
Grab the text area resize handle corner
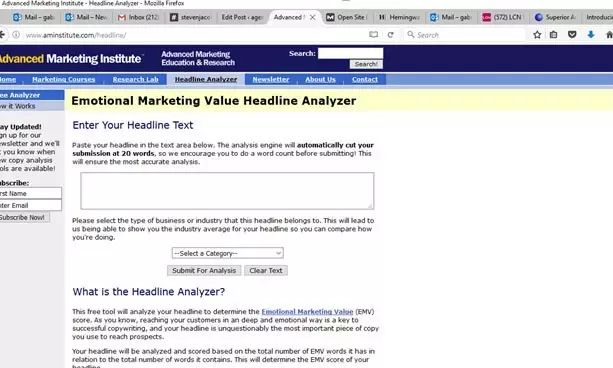click(x=370, y=206)
